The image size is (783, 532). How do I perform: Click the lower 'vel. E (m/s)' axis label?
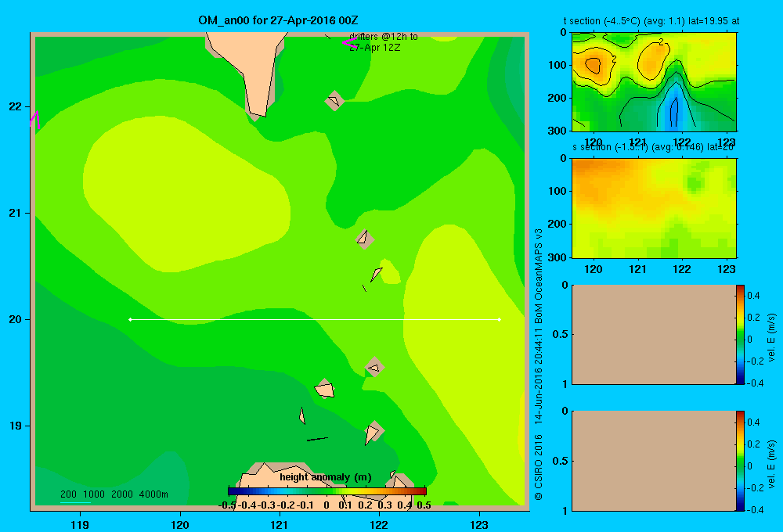[x=772, y=464]
